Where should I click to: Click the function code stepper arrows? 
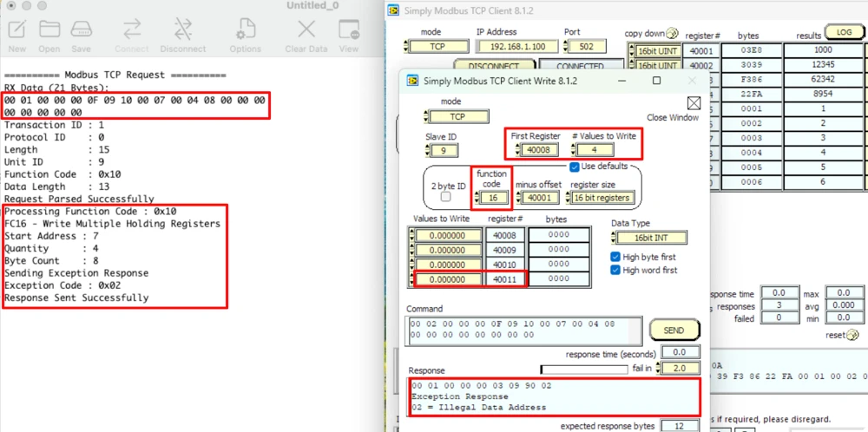477,198
